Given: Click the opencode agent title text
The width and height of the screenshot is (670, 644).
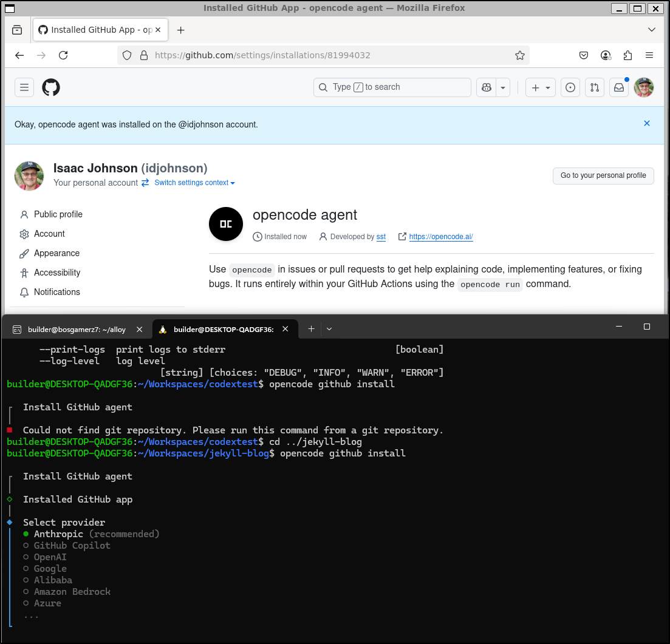Looking at the screenshot, I should (x=305, y=215).
